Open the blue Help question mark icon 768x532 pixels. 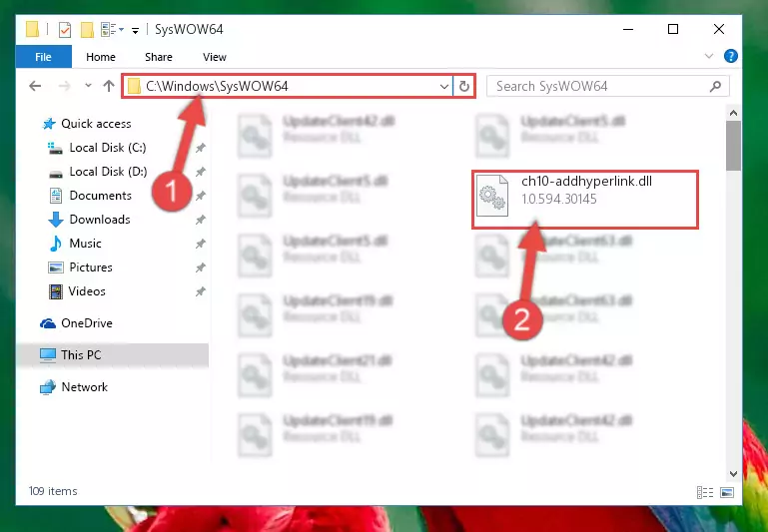[x=730, y=56]
